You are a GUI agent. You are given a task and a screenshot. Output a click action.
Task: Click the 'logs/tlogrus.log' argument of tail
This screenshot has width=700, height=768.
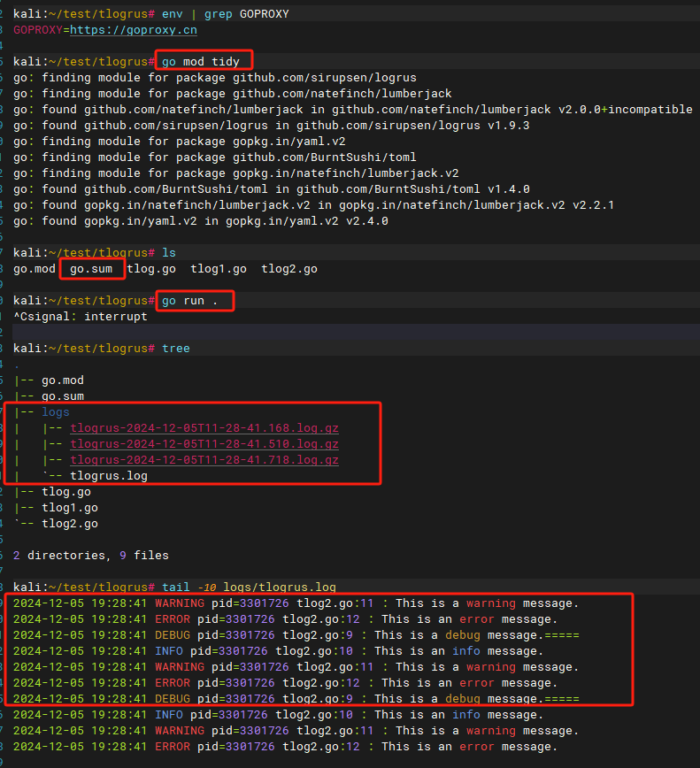click(280, 587)
